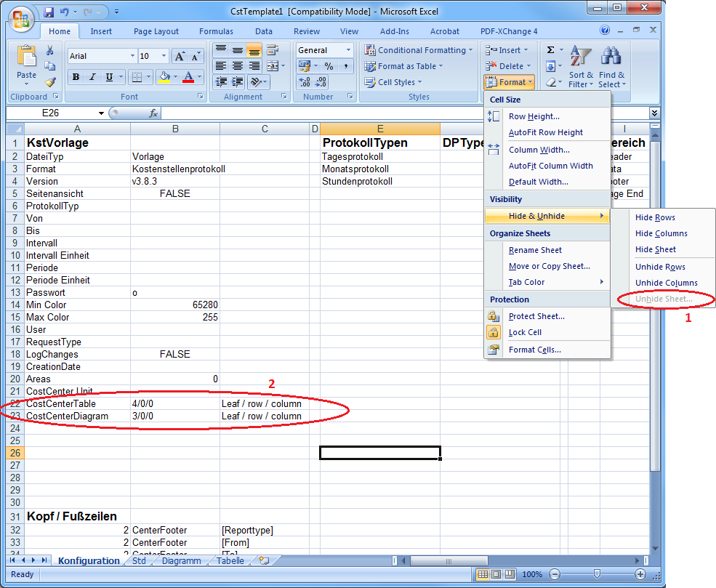Open the Arial font name dropdown
The height and width of the screenshot is (588, 716).
click(132, 56)
